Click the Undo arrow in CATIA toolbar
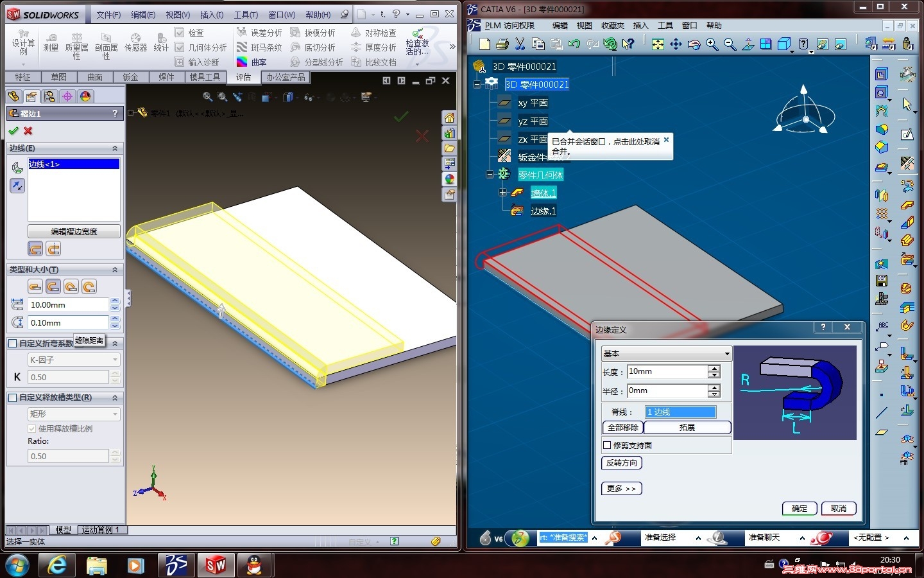This screenshot has width=924, height=578. [574, 44]
